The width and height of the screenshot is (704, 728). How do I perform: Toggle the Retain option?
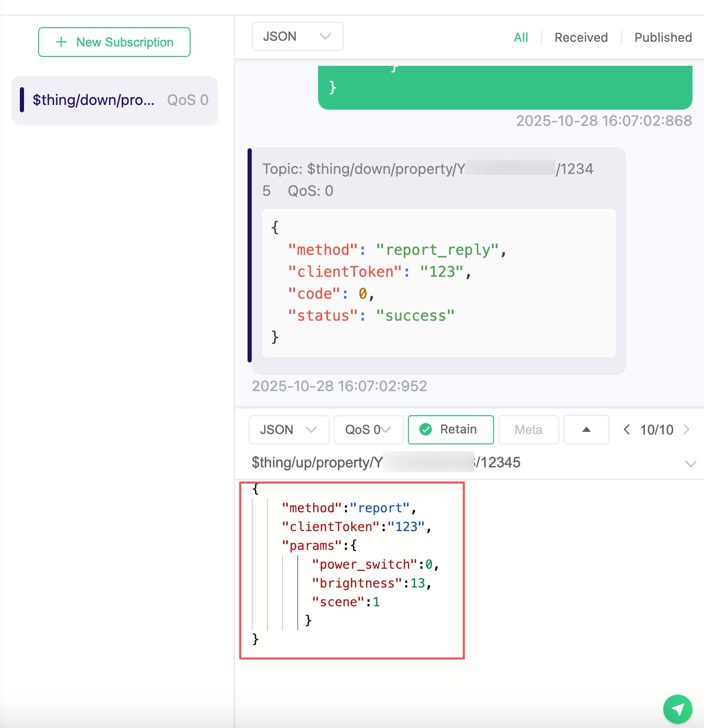(451, 430)
